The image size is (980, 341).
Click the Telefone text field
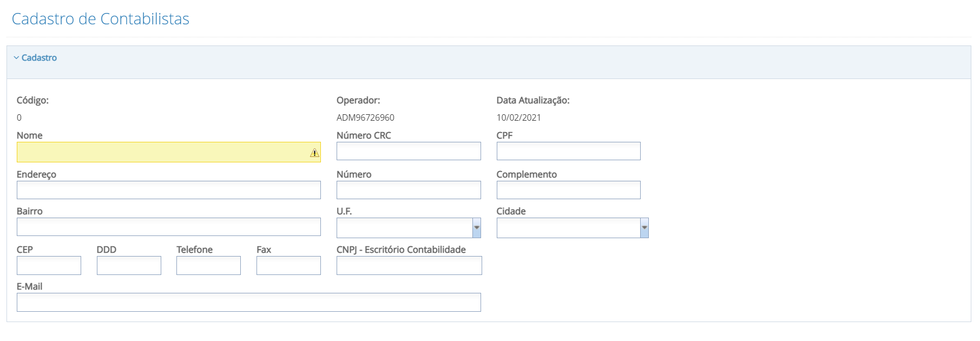(x=208, y=266)
